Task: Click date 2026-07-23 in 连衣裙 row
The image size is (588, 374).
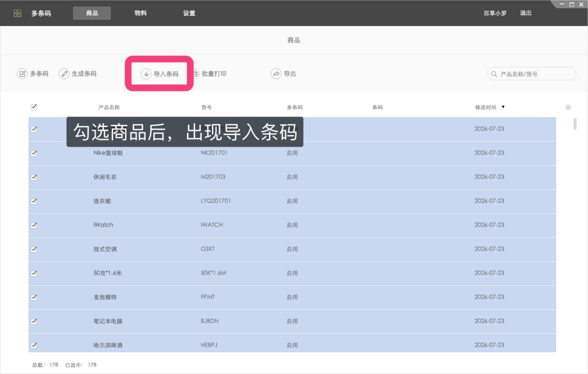Action: tap(489, 201)
